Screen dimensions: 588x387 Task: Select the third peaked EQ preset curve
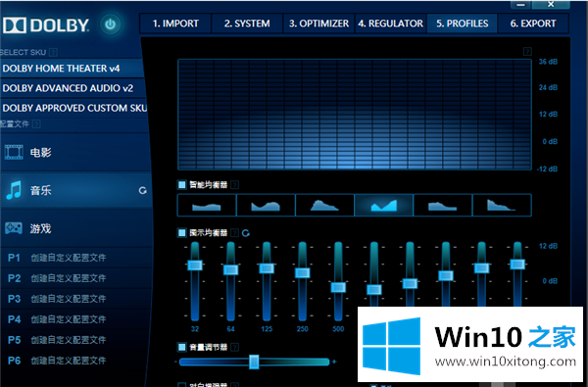tap(324, 205)
